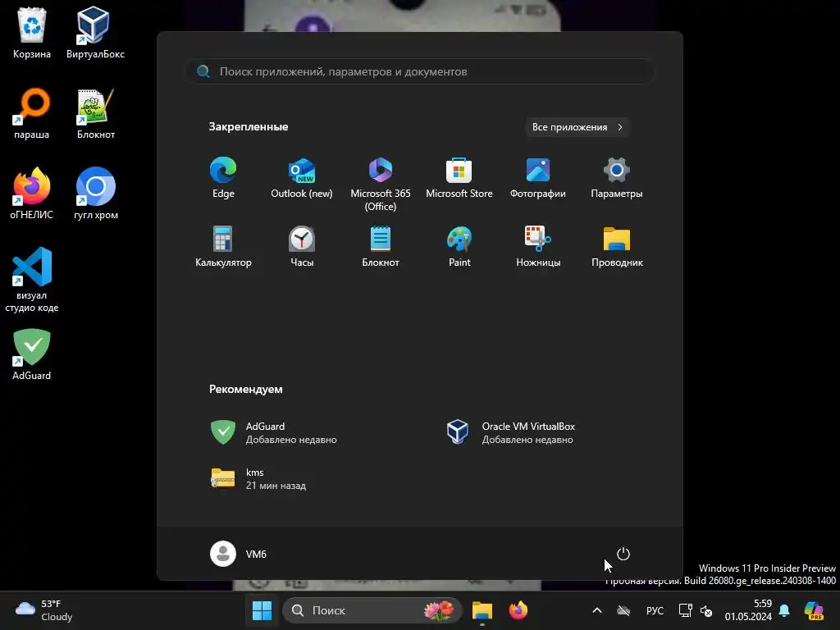Open Фотографии pinned app
The height and width of the screenshot is (630, 840).
point(538,178)
